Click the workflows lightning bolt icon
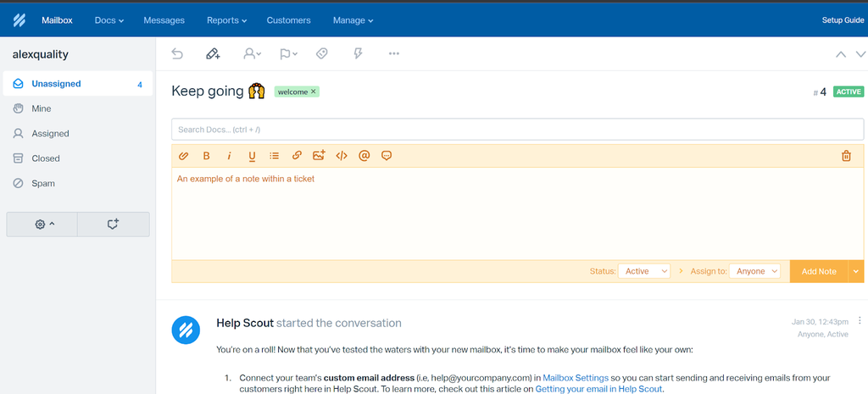868x394 pixels. click(x=359, y=53)
